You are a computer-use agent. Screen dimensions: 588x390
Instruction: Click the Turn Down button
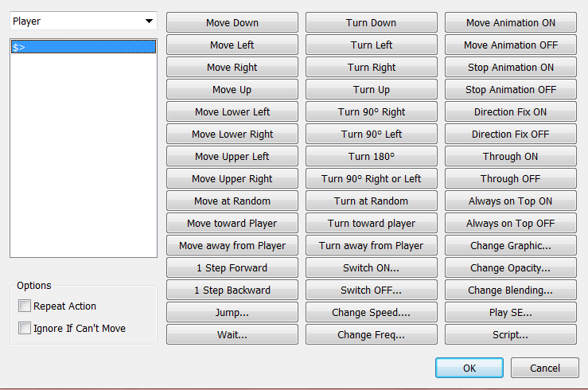pos(372,22)
